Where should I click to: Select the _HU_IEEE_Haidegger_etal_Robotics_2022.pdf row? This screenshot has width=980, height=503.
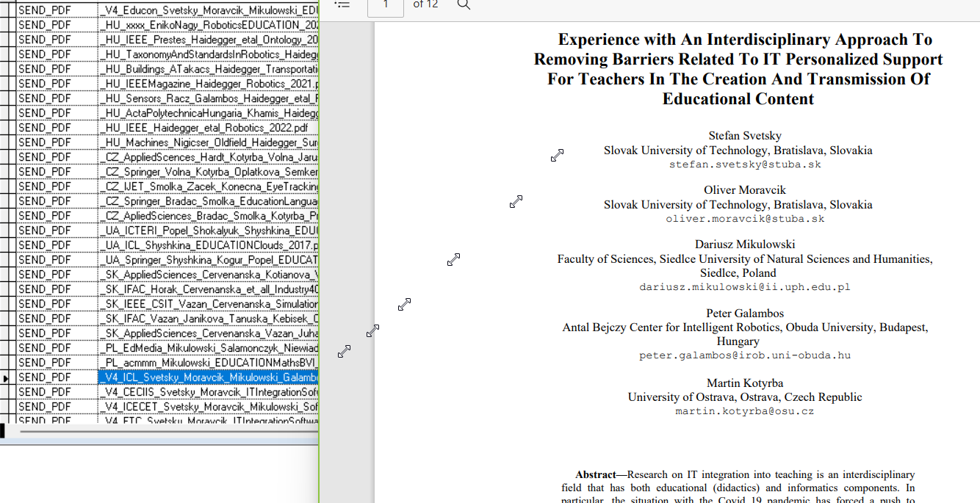(208, 128)
